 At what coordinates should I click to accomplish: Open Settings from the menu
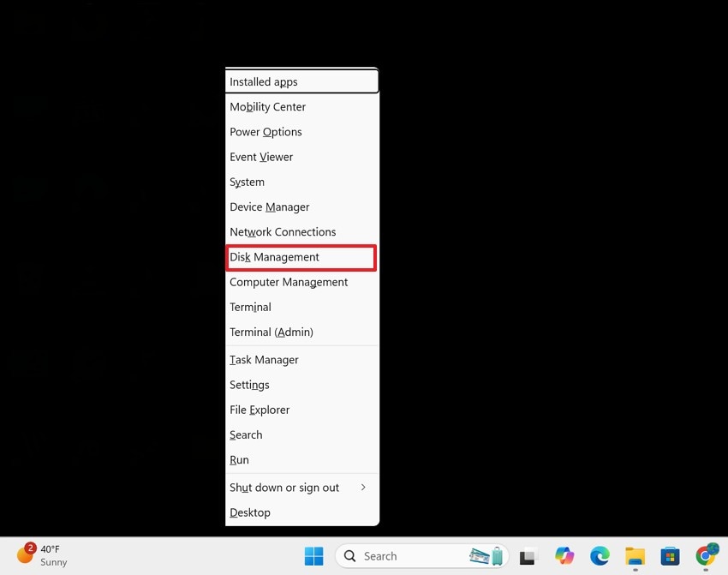[x=249, y=385]
